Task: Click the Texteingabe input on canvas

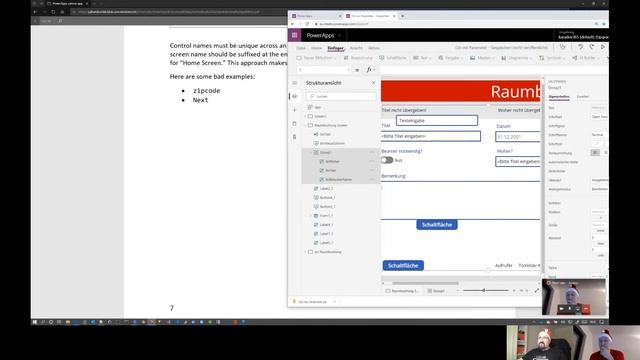Action: [x=437, y=121]
